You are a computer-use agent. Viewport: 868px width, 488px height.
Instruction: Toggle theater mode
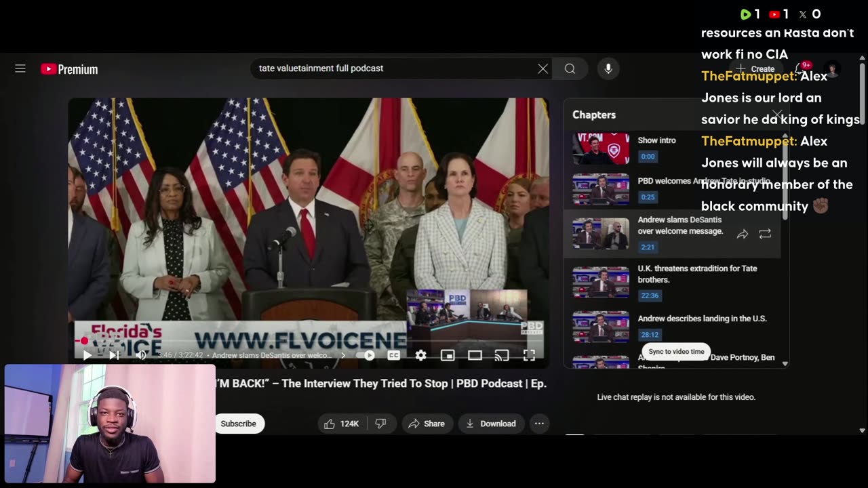click(475, 355)
